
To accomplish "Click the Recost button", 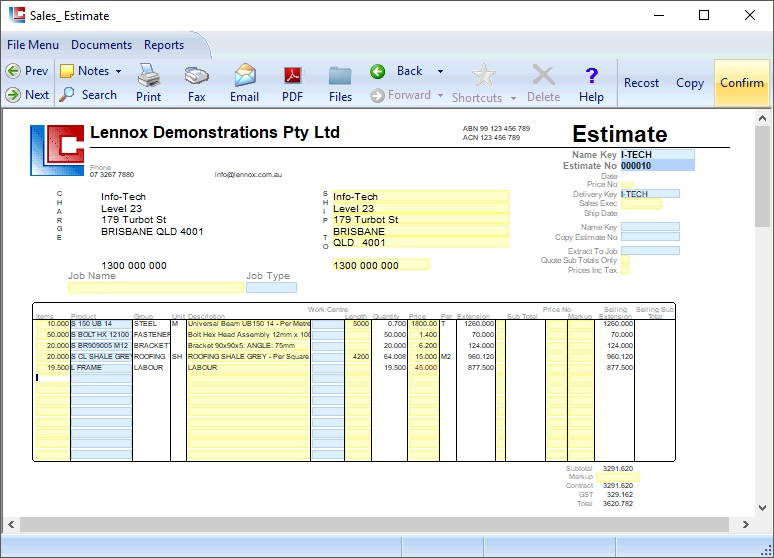I will (641, 83).
